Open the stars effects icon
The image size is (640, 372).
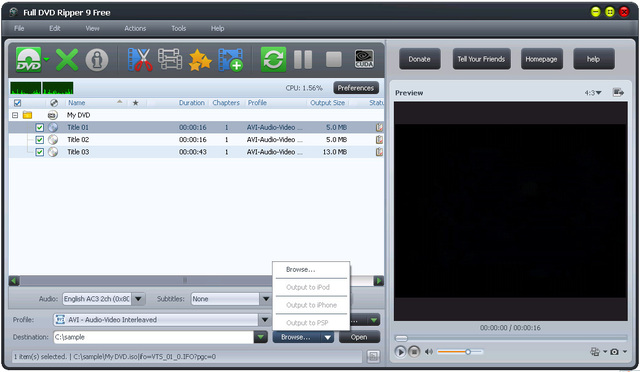pos(200,60)
